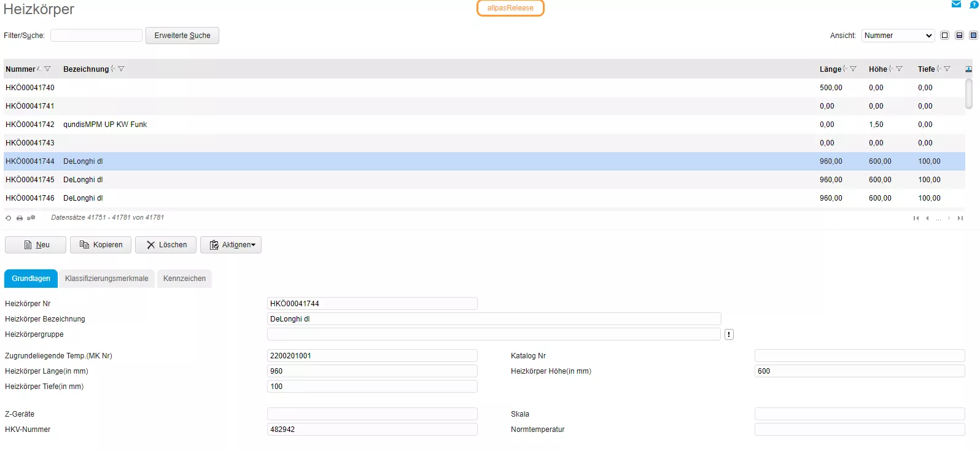Image resolution: width=980 pixels, height=451 pixels.
Task: Click the refresh icon below the table
Action: tap(8, 218)
